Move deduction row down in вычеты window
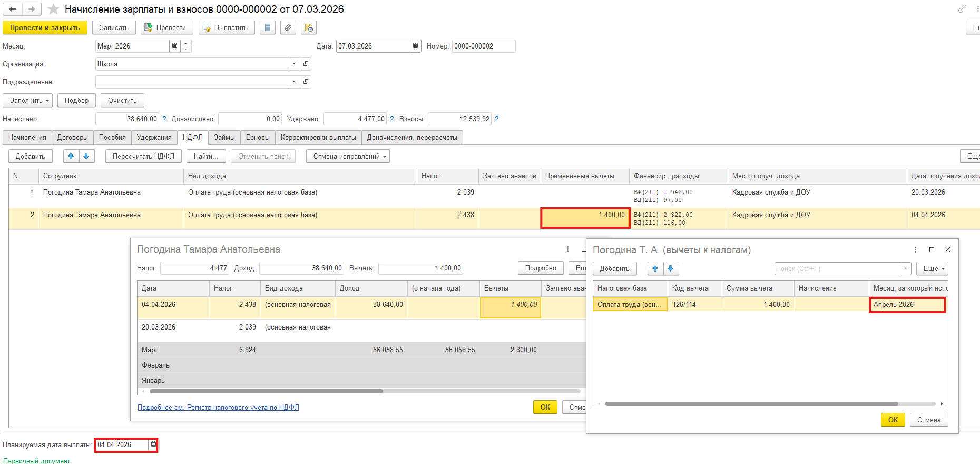Image resolution: width=980 pixels, height=464 pixels. click(x=671, y=268)
